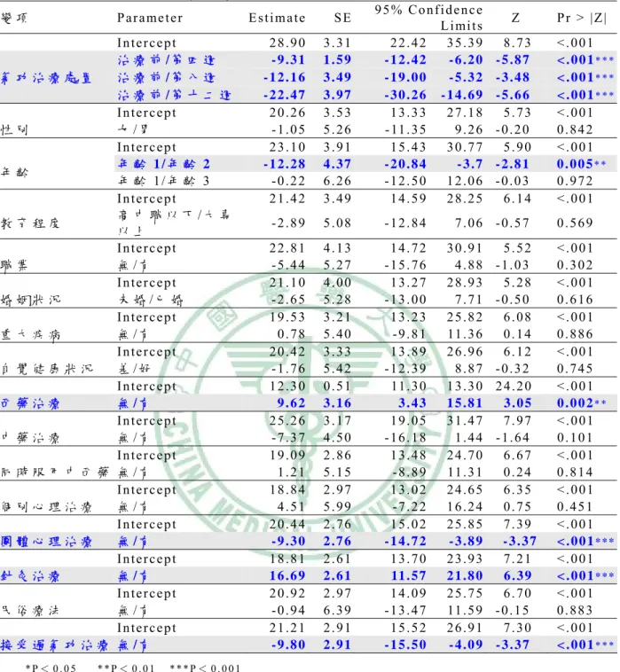This screenshot has height=672, width=620.
Task: Click the 'Parameter' column header
Action: point(150,18)
